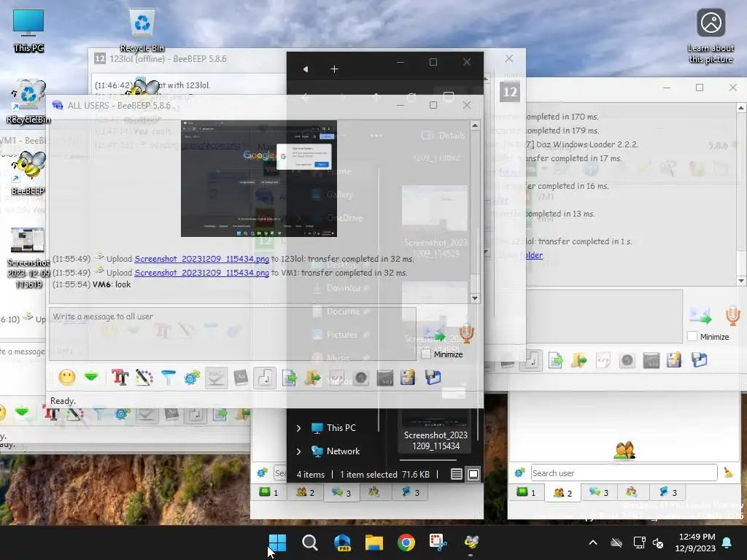The height and width of the screenshot is (560, 747).
Task: Click scroll-down arrow of ALL USERS chat history
Action: click(x=474, y=298)
